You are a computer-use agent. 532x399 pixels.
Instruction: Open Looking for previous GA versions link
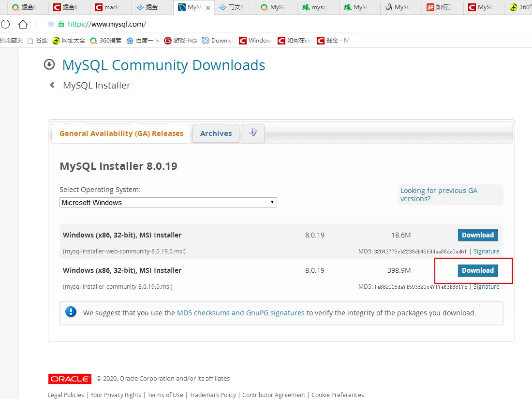[x=439, y=195]
